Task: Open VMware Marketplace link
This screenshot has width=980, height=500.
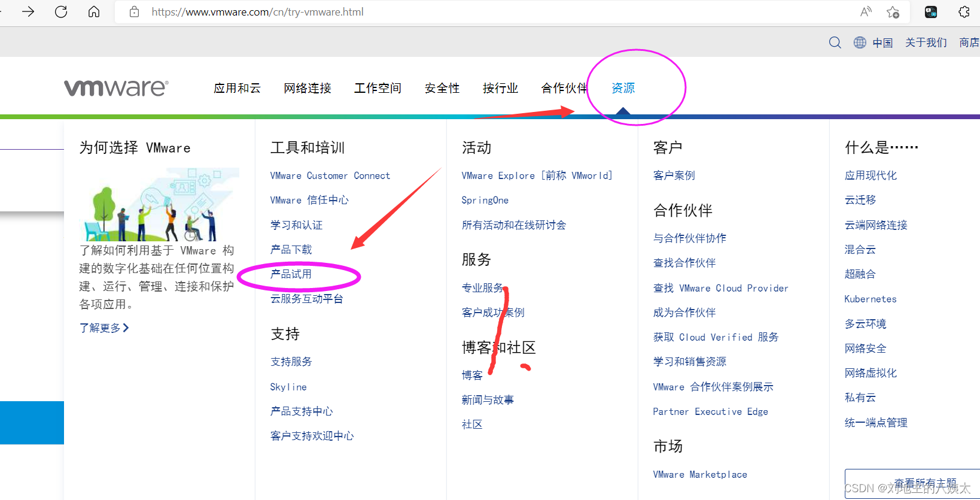Action: point(700,474)
